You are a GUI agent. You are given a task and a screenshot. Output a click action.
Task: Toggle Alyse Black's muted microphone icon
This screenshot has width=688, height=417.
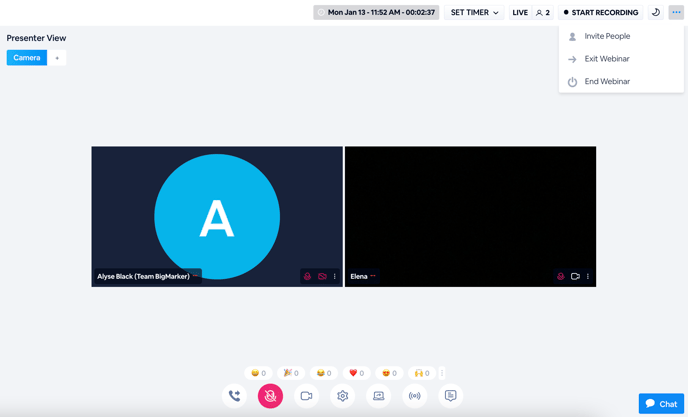click(x=308, y=276)
